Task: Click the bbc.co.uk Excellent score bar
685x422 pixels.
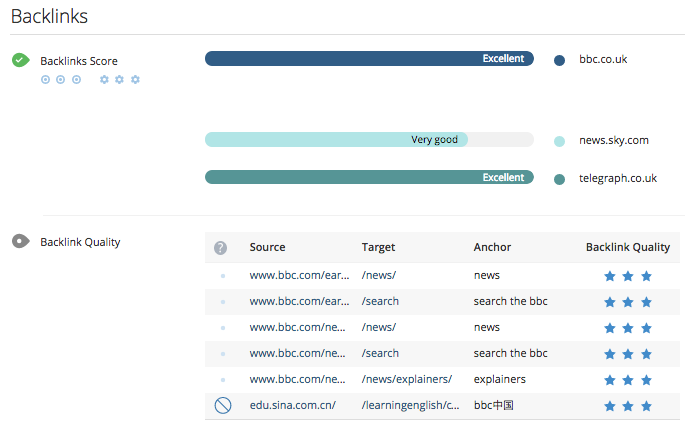Action: point(369,59)
